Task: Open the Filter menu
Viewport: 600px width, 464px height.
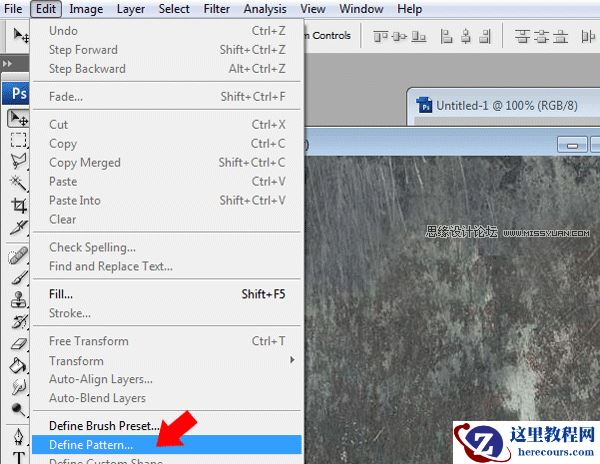Action: click(216, 9)
